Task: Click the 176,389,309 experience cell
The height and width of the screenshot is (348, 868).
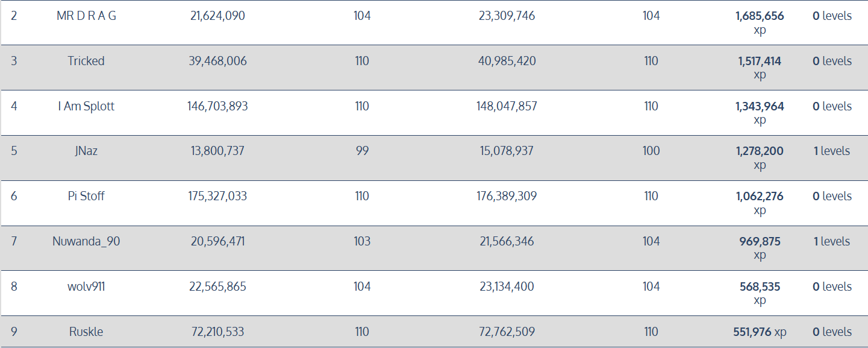Action: 507,196
